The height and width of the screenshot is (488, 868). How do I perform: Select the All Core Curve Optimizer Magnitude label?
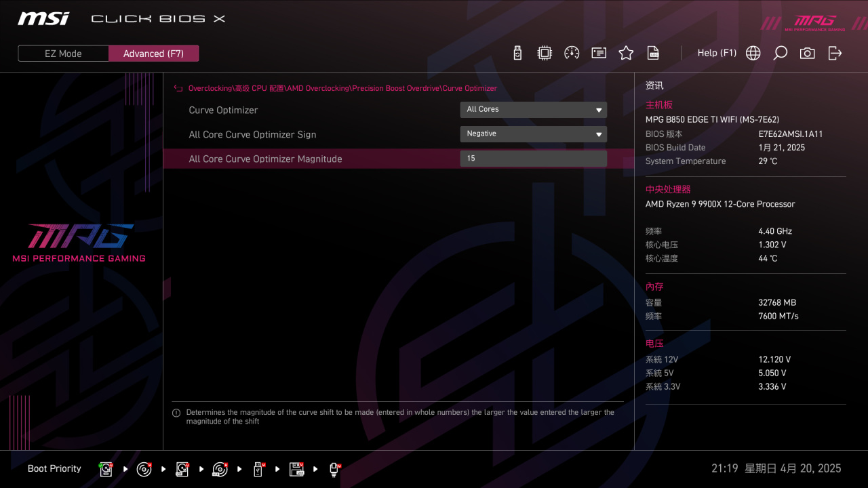(x=265, y=159)
